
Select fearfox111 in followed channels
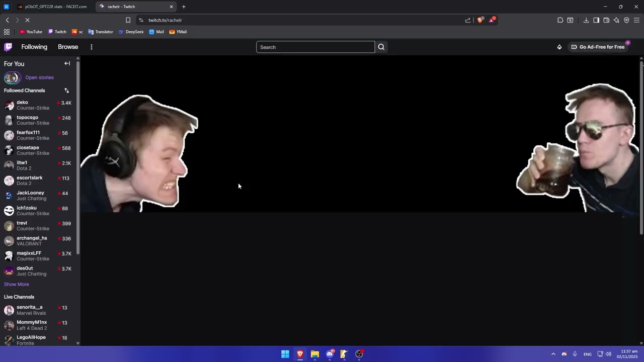click(x=39, y=135)
